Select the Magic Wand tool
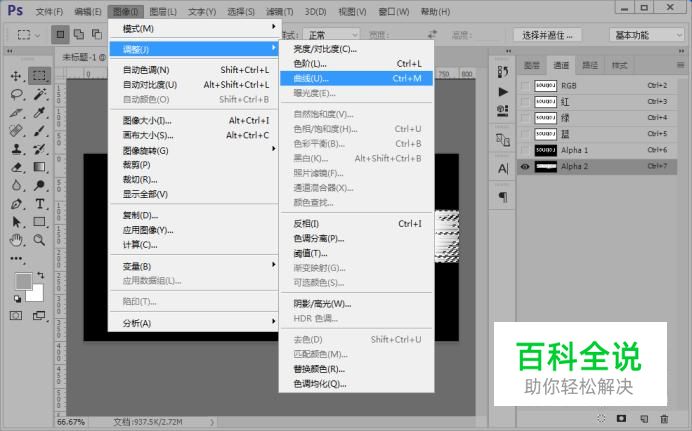The height and width of the screenshot is (431, 692). pyautogui.click(x=39, y=94)
